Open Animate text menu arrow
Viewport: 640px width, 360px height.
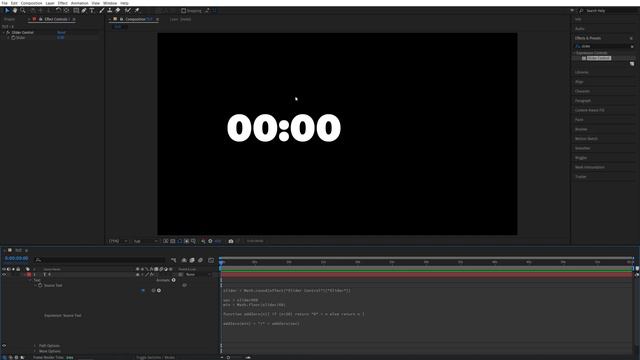click(x=173, y=280)
